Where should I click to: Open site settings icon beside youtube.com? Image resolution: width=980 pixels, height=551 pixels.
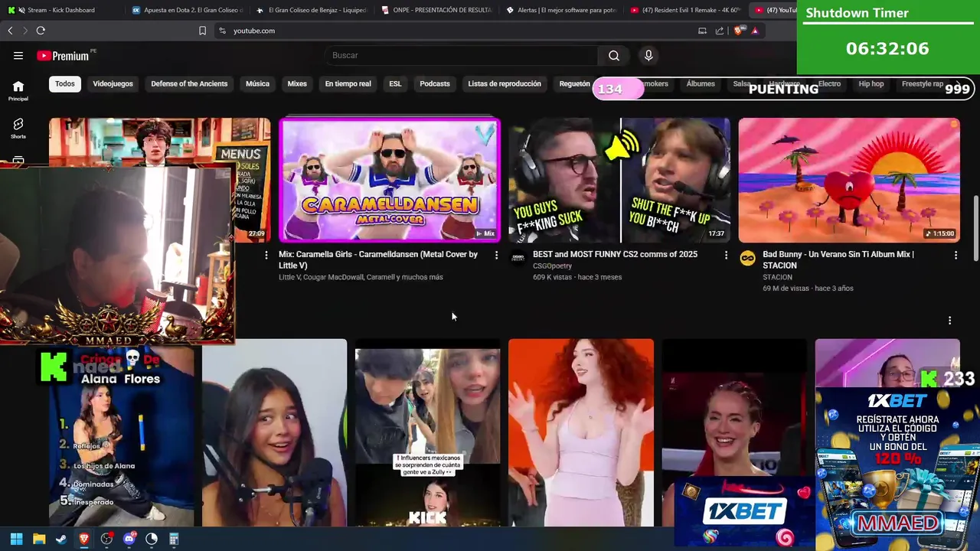pos(222,31)
